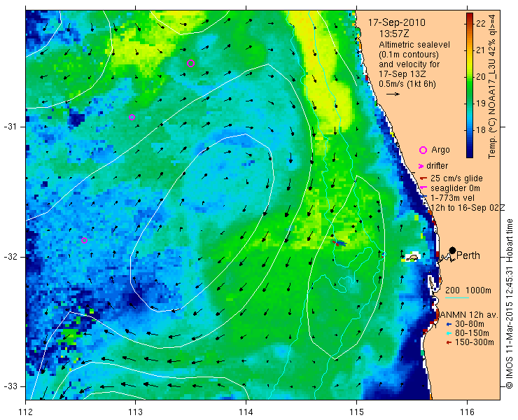
Task: Click the Argo legend circle symbol
Action: (x=423, y=150)
